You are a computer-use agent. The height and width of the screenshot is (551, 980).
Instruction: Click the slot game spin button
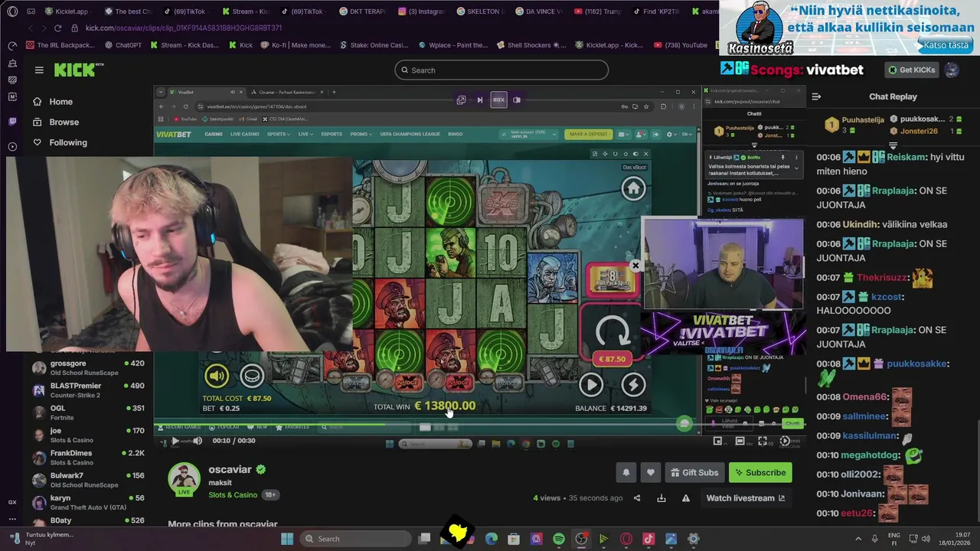pyautogui.click(x=612, y=331)
